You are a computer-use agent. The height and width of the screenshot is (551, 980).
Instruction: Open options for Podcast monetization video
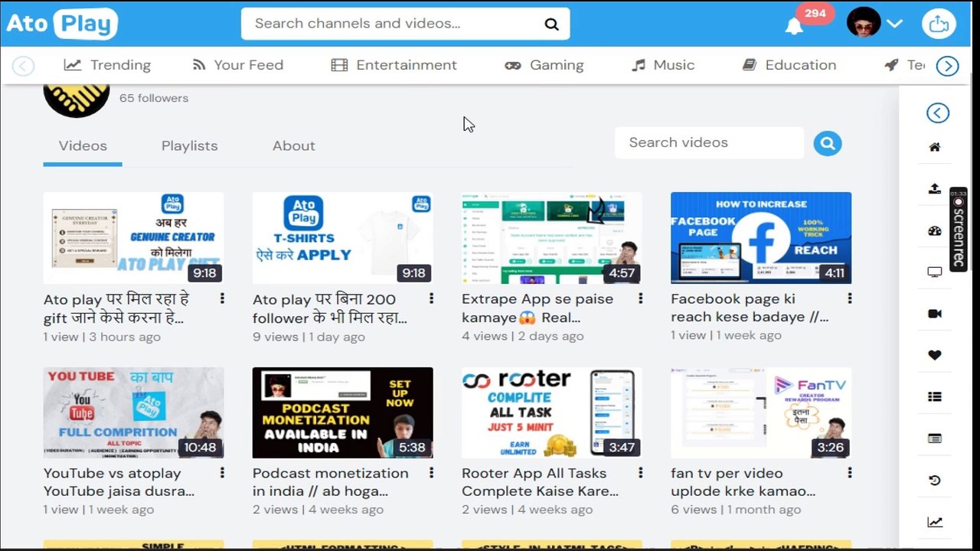(431, 473)
